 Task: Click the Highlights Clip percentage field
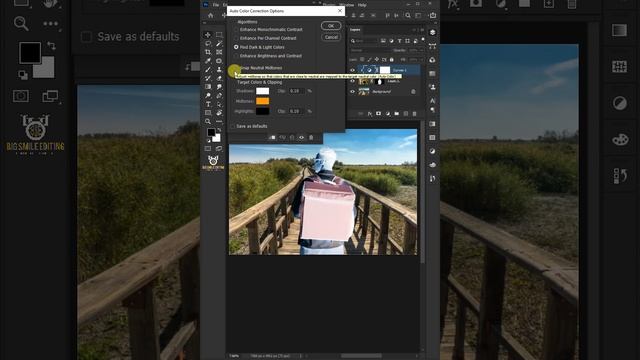coord(296,111)
